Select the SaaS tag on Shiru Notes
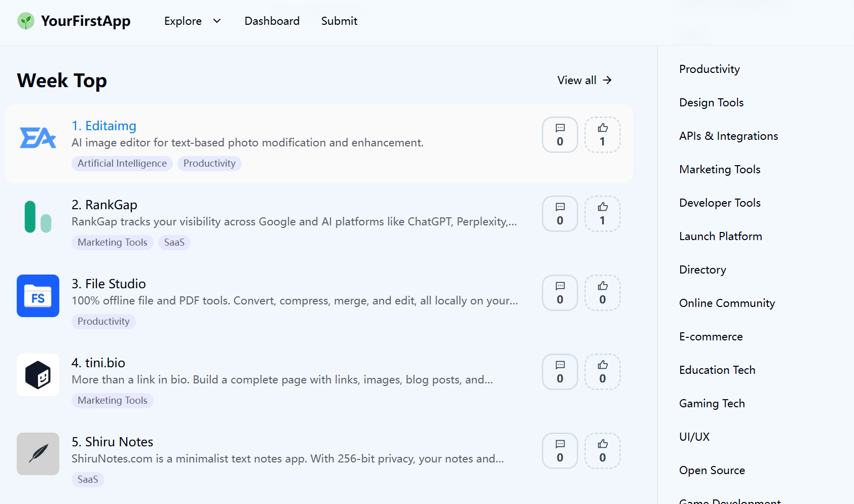The width and height of the screenshot is (854, 504). (88, 480)
